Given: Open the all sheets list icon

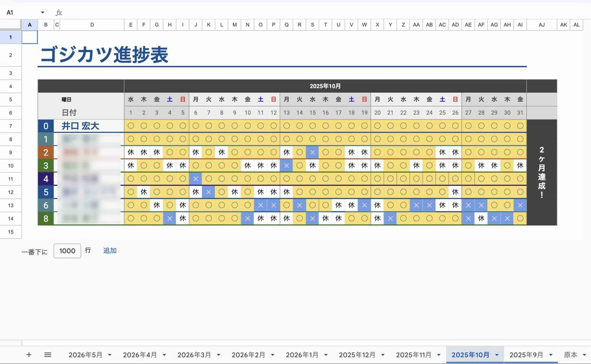Looking at the screenshot, I should (x=48, y=355).
